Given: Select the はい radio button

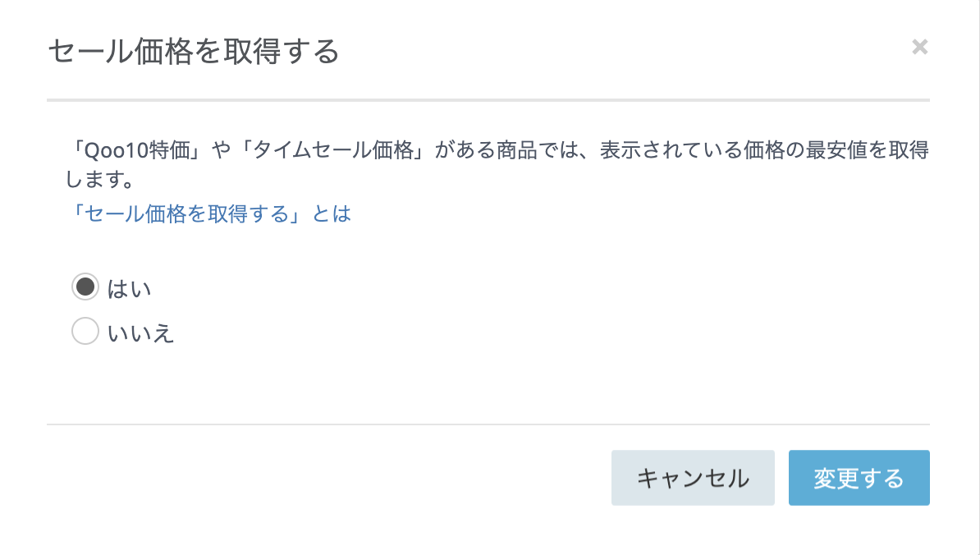Looking at the screenshot, I should pyautogui.click(x=85, y=287).
